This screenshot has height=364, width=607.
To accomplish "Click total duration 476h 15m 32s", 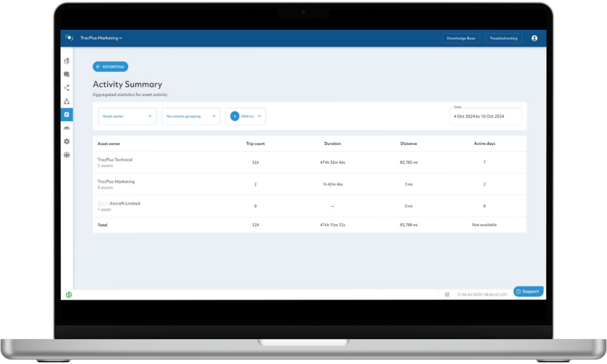I will tap(333, 224).
